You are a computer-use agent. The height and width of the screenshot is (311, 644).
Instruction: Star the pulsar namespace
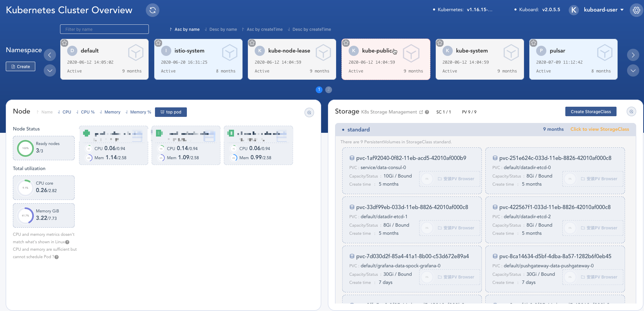coord(533,43)
